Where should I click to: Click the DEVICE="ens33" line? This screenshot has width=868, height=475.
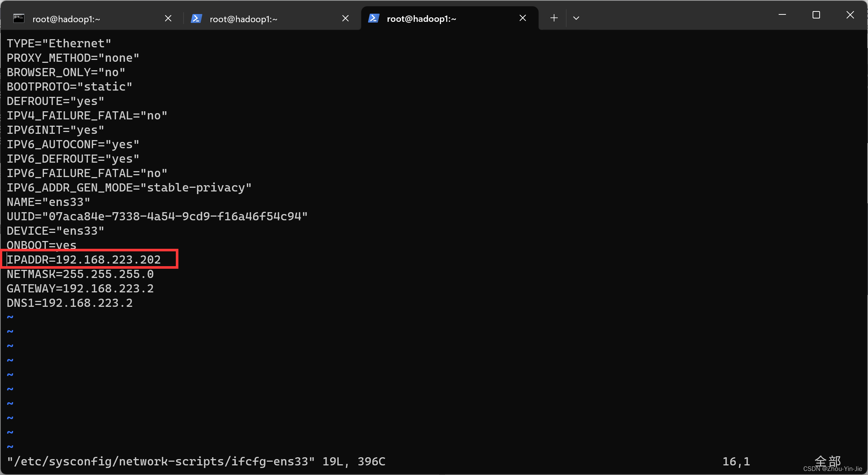(55, 231)
